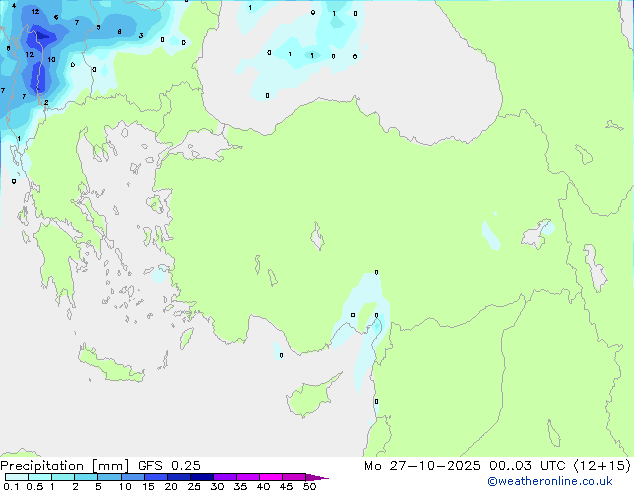Click the legend scale label "15"
This screenshot has width=634, height=490.
coord(148,486)
